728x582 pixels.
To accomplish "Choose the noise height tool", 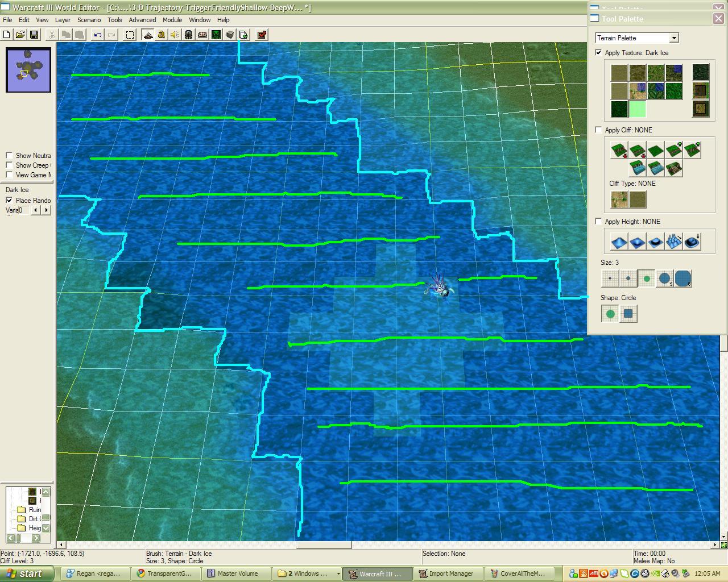I will (x=673, y=242).
